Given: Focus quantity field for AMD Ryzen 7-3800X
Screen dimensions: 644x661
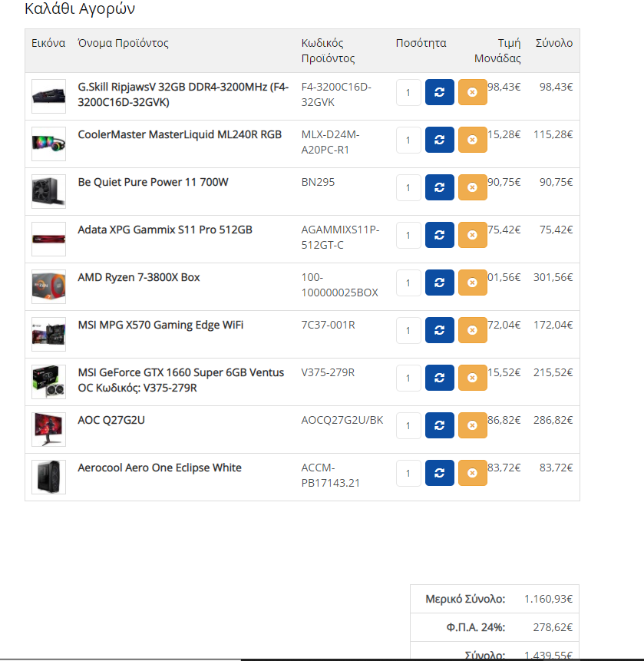Looking at the screenshot, I should pos(408,283).
